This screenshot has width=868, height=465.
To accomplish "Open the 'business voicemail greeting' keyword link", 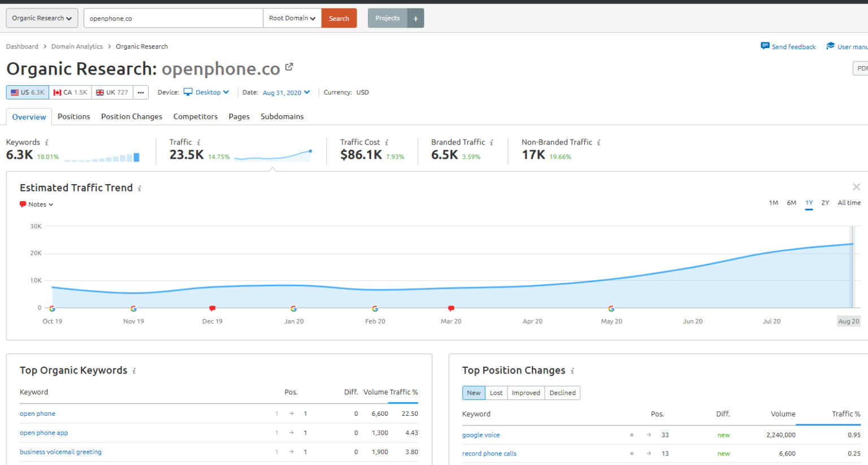I will click(x=60, y=452).
